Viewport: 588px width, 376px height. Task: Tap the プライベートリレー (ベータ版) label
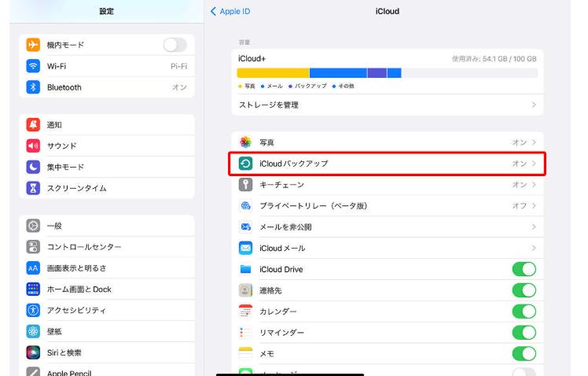313,205
